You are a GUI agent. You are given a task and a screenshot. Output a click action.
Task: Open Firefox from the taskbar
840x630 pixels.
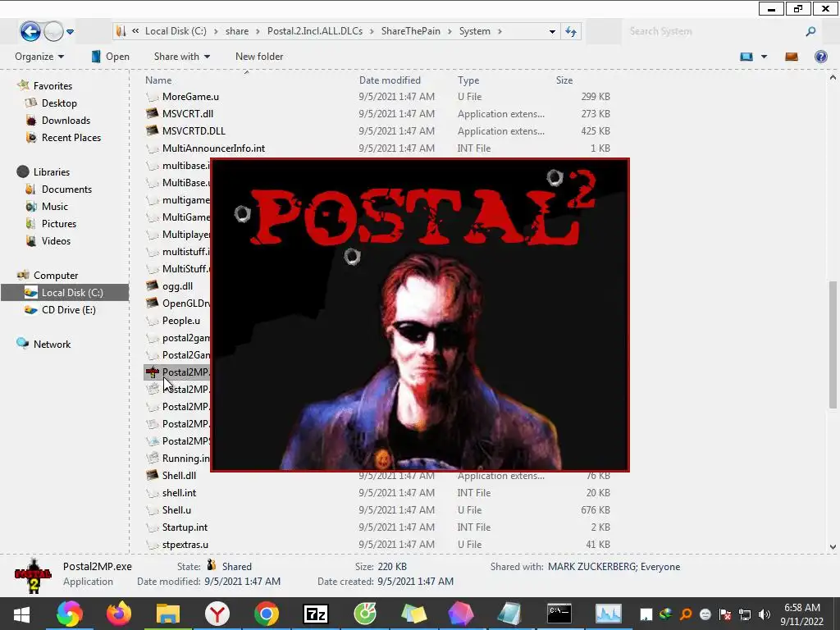[118, 614]
